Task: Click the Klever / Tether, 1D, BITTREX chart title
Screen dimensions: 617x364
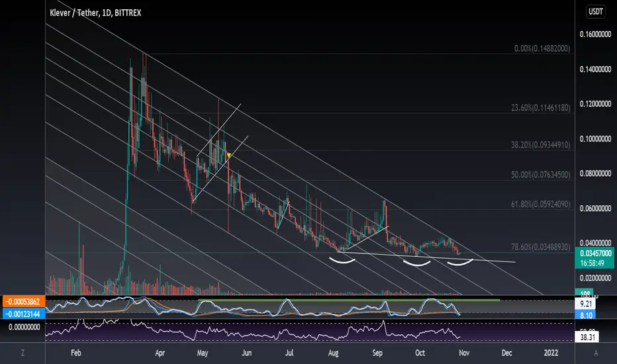Action: coord(95,13)
